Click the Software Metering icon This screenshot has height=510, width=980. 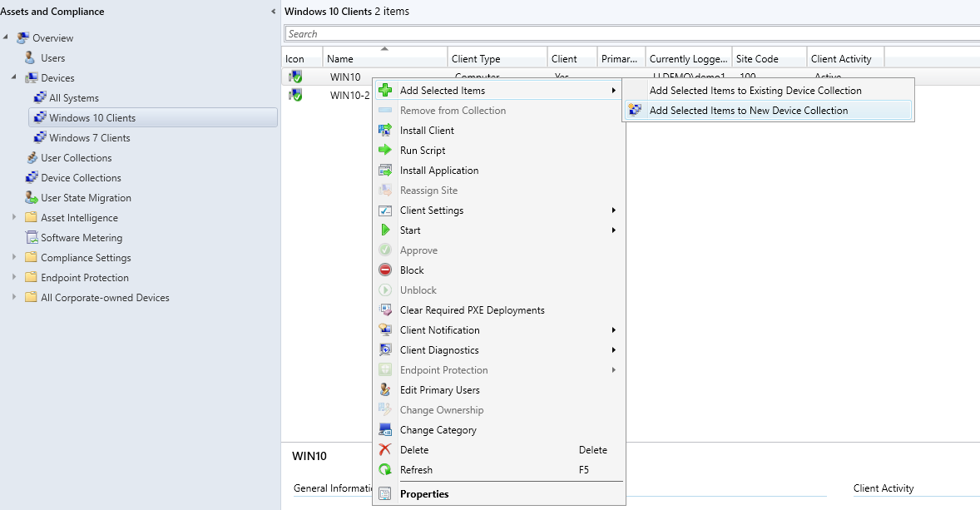point(32,237)
